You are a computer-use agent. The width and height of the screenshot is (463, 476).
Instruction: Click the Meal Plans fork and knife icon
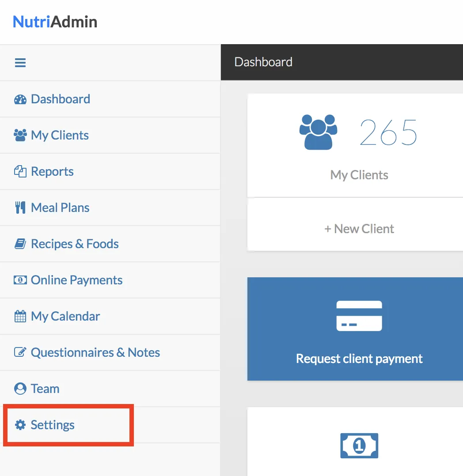[x=20, y=208]
